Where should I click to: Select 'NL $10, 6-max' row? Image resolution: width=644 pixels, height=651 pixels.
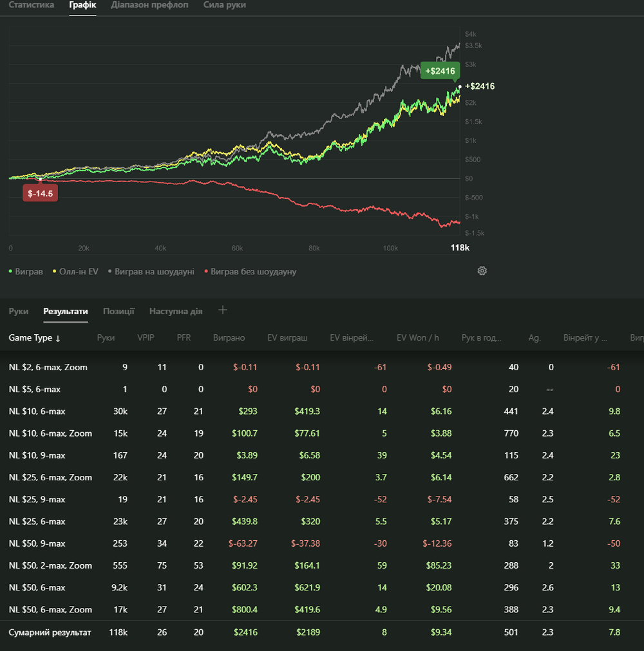[x=37, y=411]
